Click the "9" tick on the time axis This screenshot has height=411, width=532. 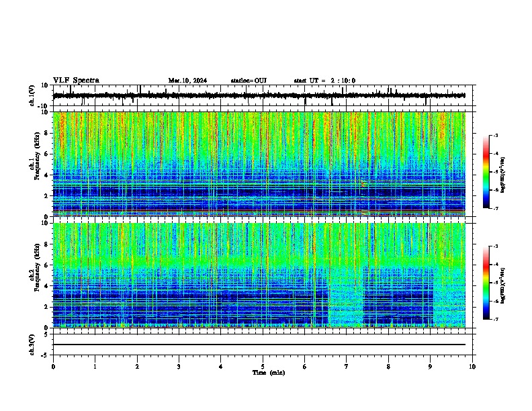pyautogui.click(x=430, y=367)
